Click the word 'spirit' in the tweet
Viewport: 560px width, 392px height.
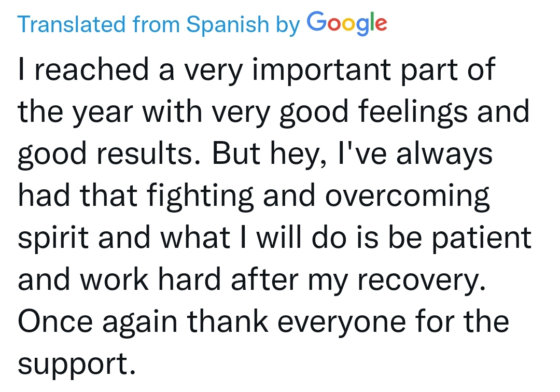click(x=53, y=238)
